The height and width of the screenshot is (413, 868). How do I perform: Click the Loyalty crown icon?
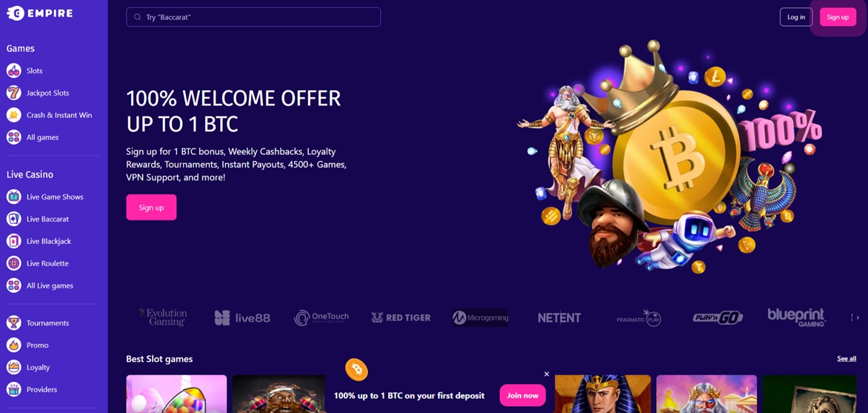14,367
